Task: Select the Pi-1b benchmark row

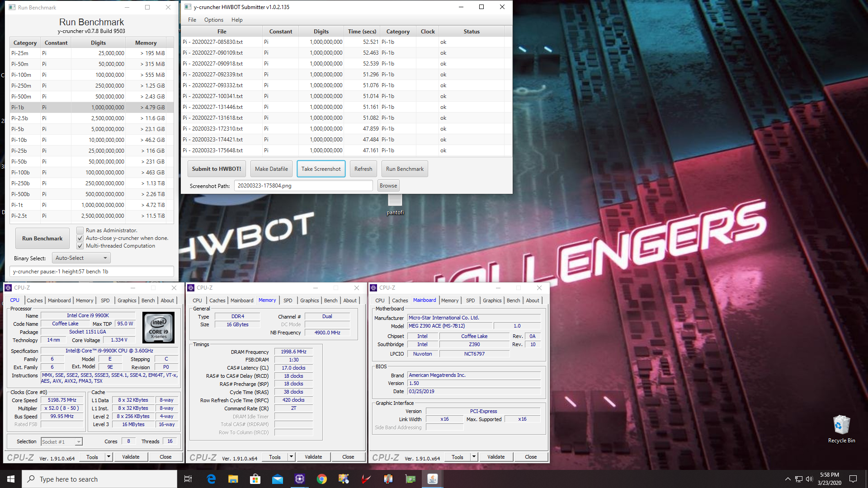Action: (92, 108)
